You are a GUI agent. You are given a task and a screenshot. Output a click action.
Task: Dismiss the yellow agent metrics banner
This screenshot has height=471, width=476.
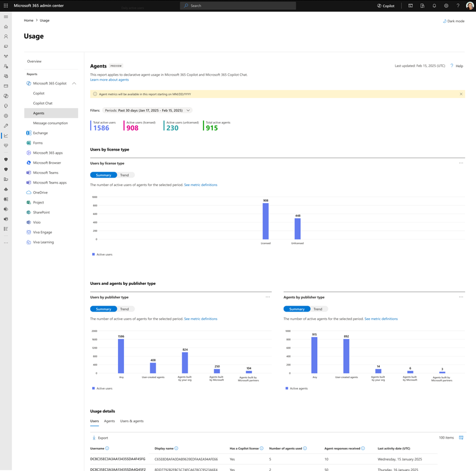click(461, 93)
